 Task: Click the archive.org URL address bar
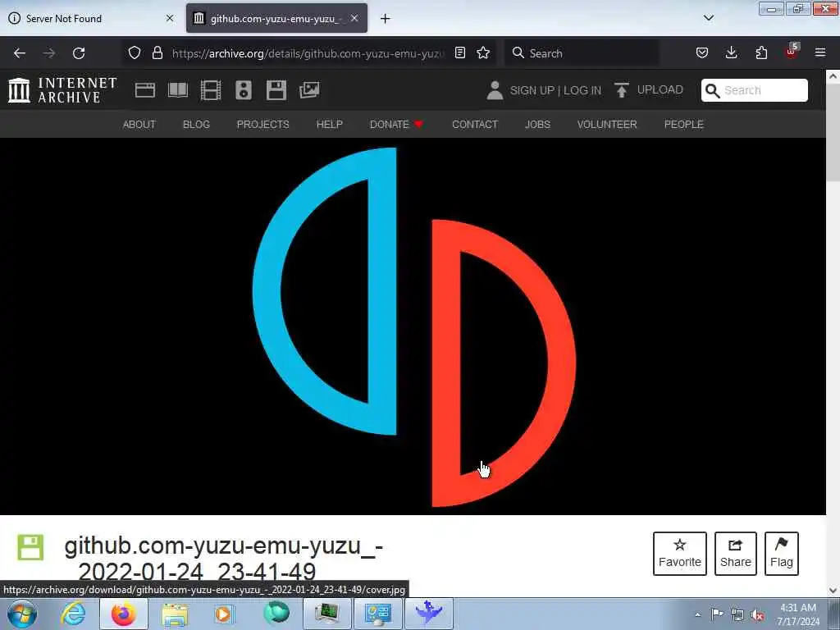(x=308, y=53)
